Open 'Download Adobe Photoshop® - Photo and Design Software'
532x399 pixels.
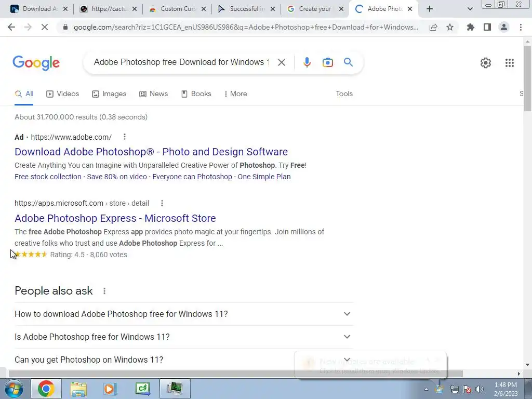point(151,152)
